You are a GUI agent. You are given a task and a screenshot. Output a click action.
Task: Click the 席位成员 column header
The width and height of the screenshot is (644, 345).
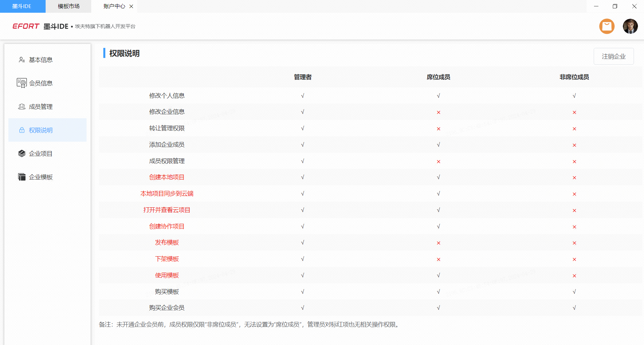[x=438, y=77]
